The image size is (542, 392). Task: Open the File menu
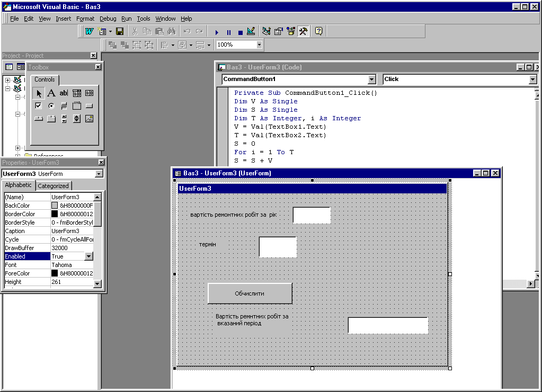tap(14, 19)
